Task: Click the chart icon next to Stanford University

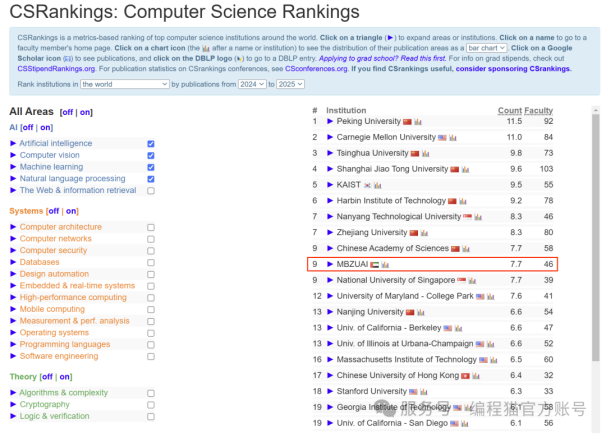Action: [424, 392]
